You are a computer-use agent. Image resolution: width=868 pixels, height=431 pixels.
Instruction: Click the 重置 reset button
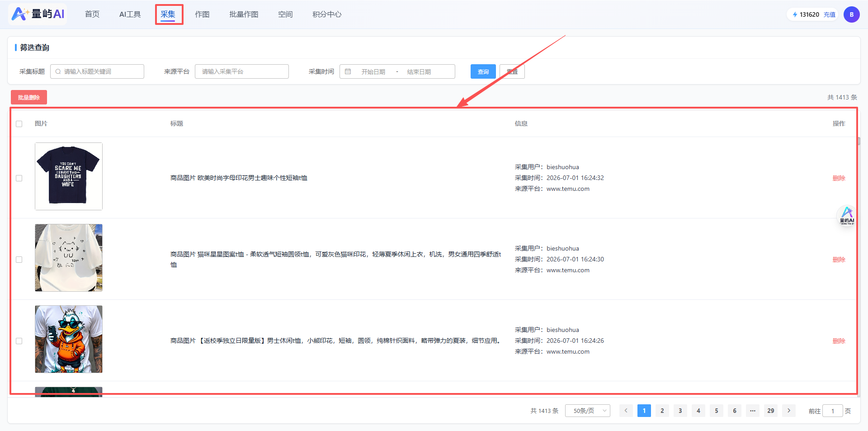512,71
